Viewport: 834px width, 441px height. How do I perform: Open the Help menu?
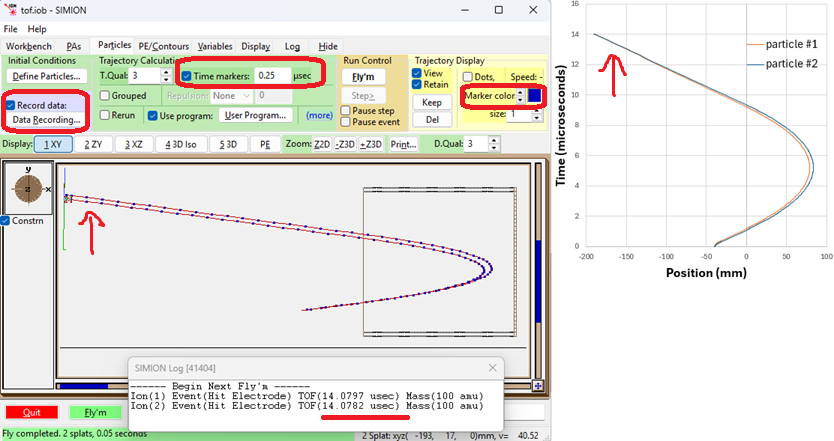[x=37, y=29]
